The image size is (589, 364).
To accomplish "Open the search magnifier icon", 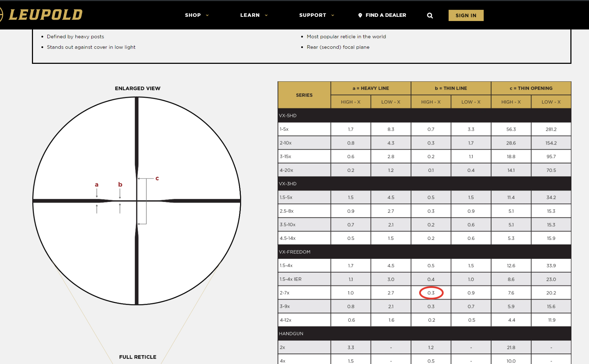I will coord(430,15).
